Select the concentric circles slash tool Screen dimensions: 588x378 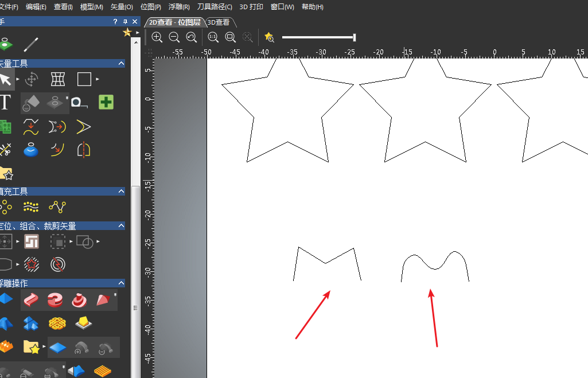[x=58, y=264]
